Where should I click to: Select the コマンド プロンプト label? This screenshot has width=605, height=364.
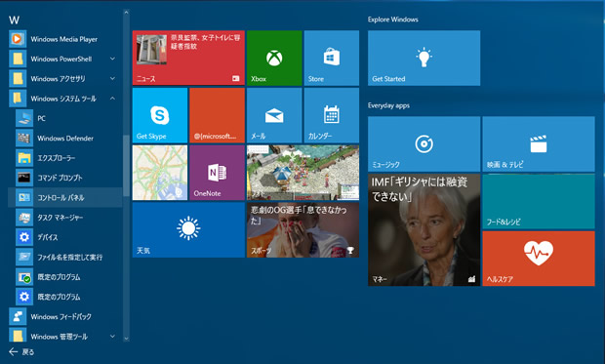[x=60, y=178]
